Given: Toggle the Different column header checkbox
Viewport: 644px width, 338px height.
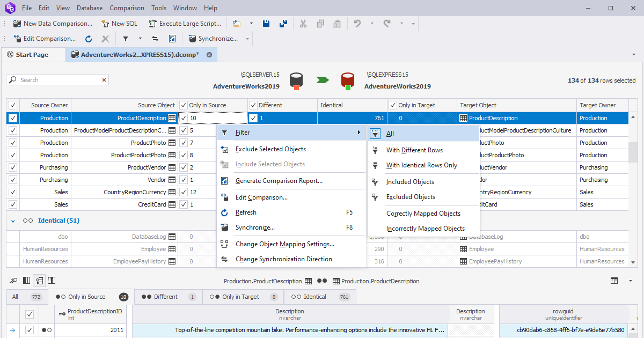Looking at the screenshot, I should [x=253, y=105].
